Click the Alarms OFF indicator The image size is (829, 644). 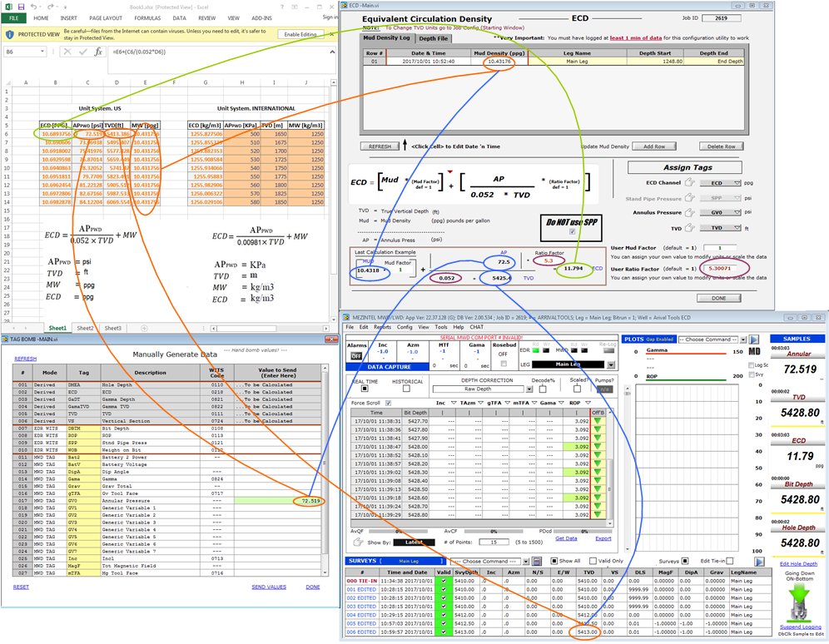pyautogui.click(x=357, y=356)
